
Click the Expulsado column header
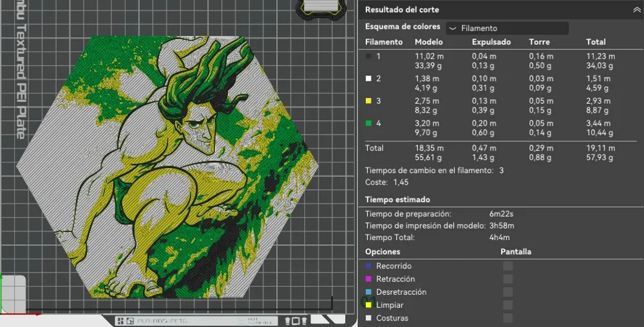pos(491,42)
